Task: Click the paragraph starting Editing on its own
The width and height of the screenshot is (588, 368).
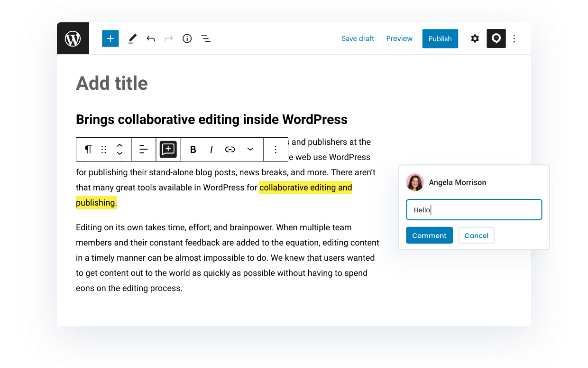Action: [x=228, y=258]
